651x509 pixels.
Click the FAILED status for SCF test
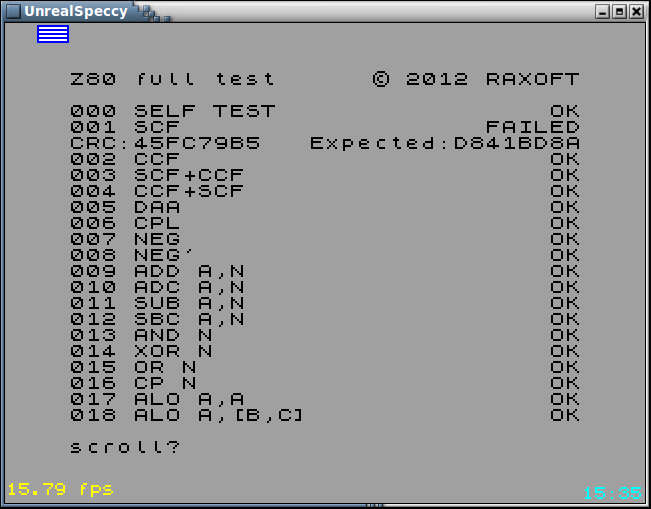[x=532, y=127]
